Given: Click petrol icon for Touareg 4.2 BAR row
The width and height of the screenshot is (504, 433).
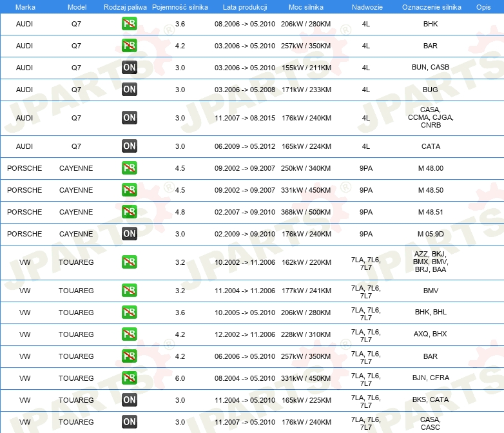Looking at the screenshot, I should pyautogui.click(x=129, y=356).
